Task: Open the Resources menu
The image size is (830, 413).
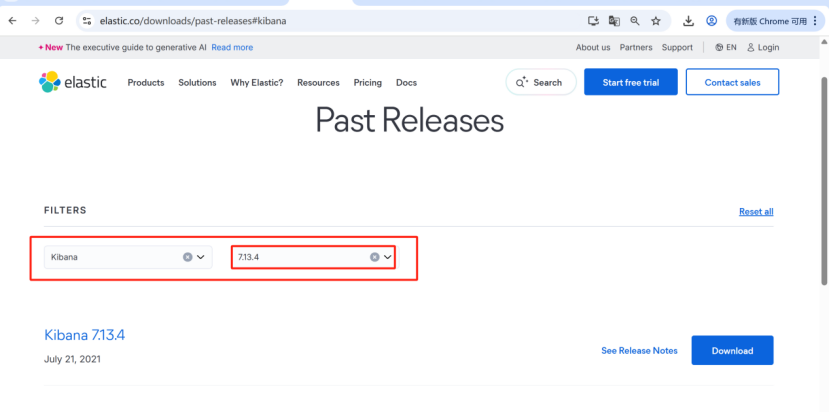Action: [x=318, y=83]
